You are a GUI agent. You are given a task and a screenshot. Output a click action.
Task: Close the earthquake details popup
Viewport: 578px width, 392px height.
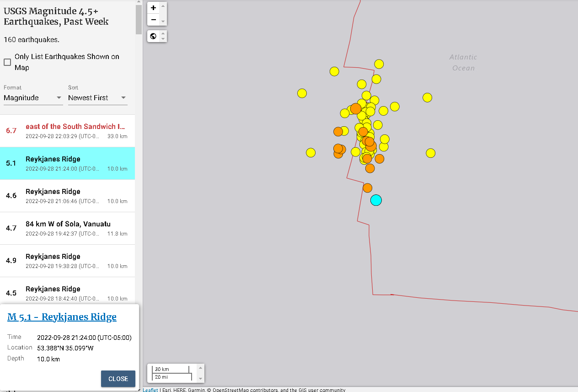pos(118,379)
